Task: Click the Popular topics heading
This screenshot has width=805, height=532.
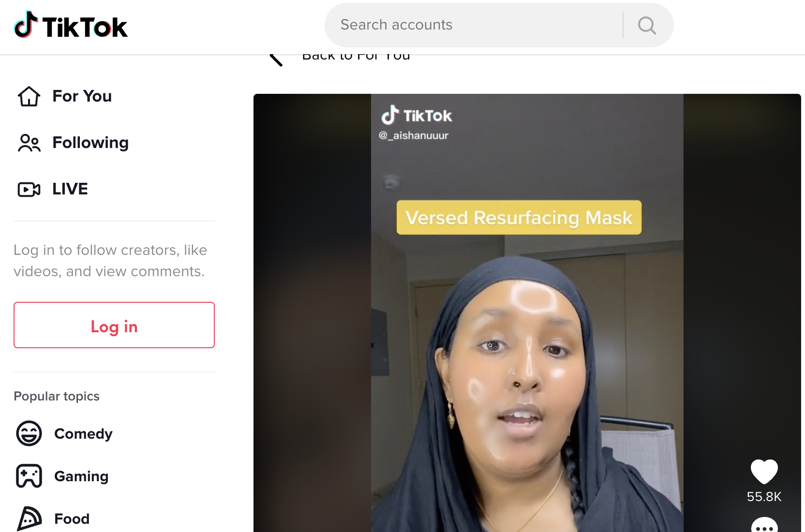Action: (57, 397)
